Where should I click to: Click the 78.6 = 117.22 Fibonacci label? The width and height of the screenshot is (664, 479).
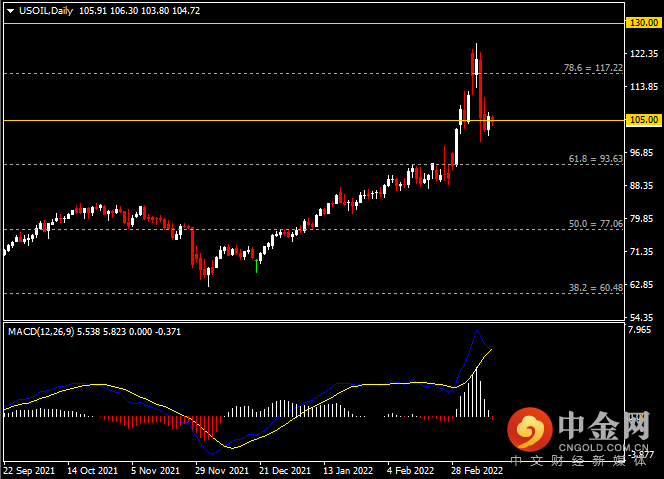pos(593,68)
